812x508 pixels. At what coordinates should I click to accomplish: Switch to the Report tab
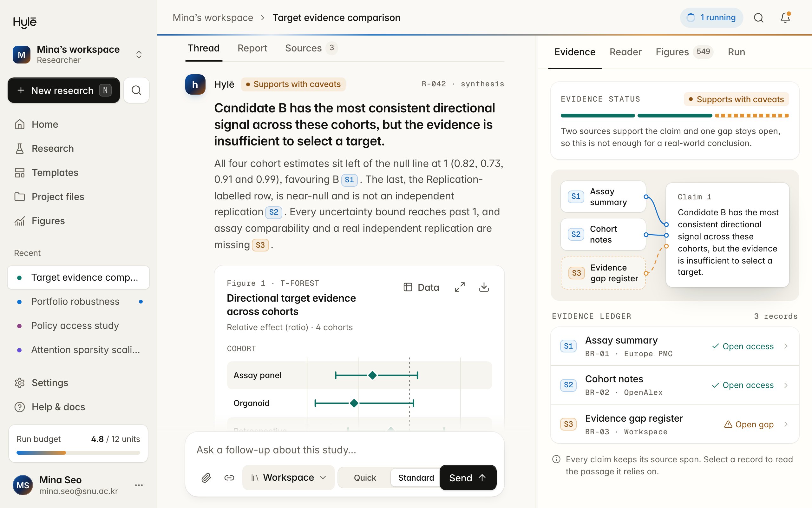(252, 48)
